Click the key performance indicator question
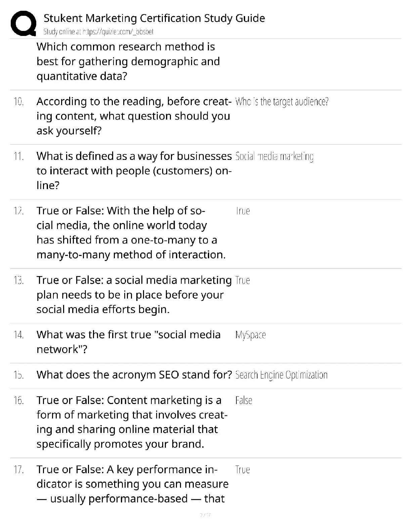411x532 pixels. pos(132,484)
